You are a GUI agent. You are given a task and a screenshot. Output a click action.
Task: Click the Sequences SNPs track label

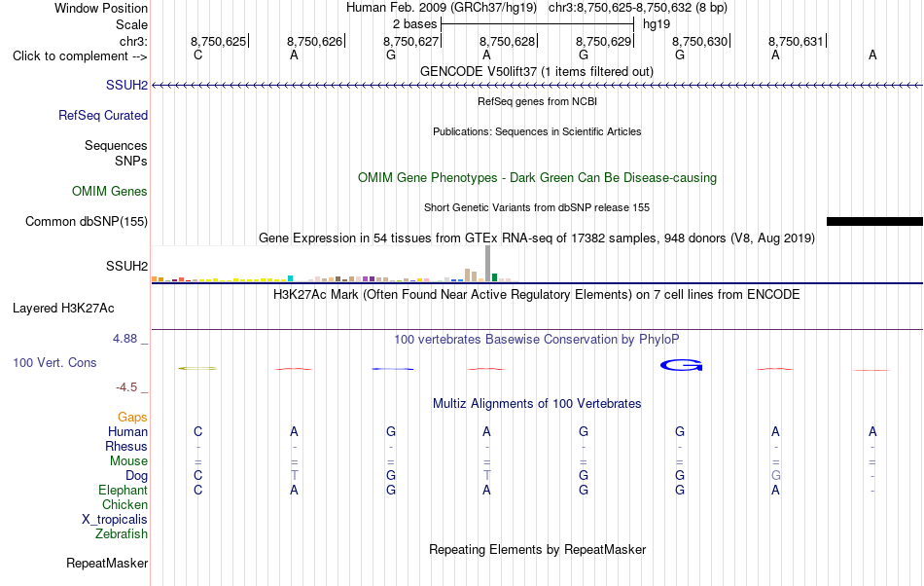(x=116, y=153)
